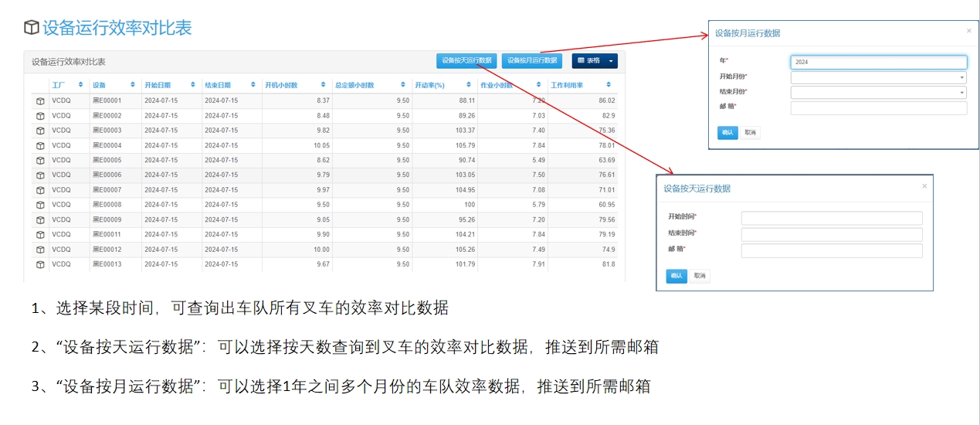Open the 设备按月运行数据 button
The width and height of the screenshot is (980, 425).
pos(532,60)
